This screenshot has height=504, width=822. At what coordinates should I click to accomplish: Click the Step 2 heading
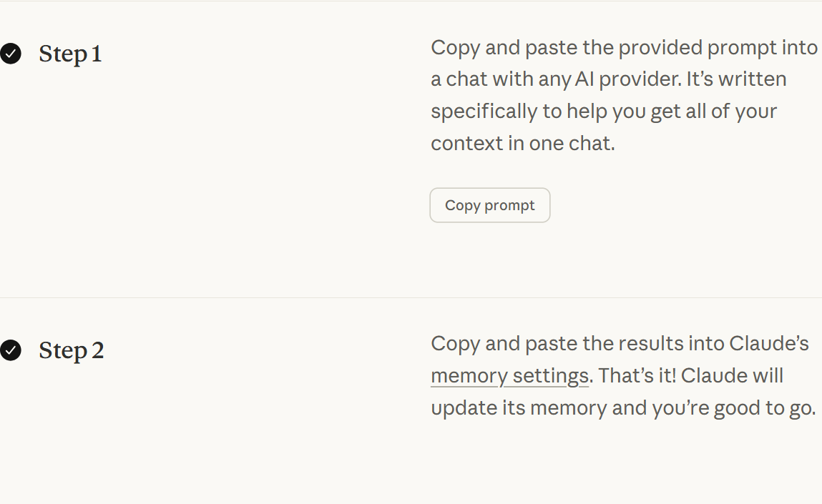71,351
